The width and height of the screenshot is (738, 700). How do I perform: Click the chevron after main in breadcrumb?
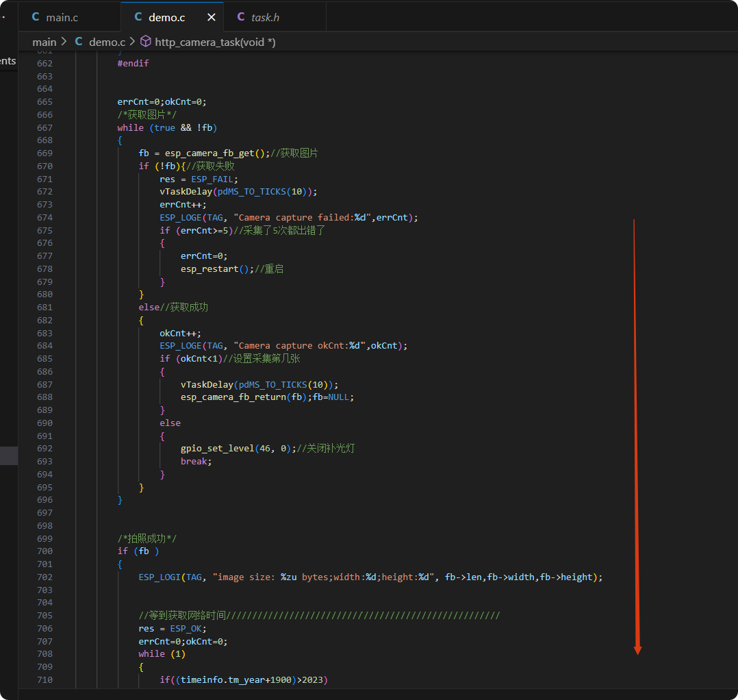pyautogui.click(x=64, y=42)
